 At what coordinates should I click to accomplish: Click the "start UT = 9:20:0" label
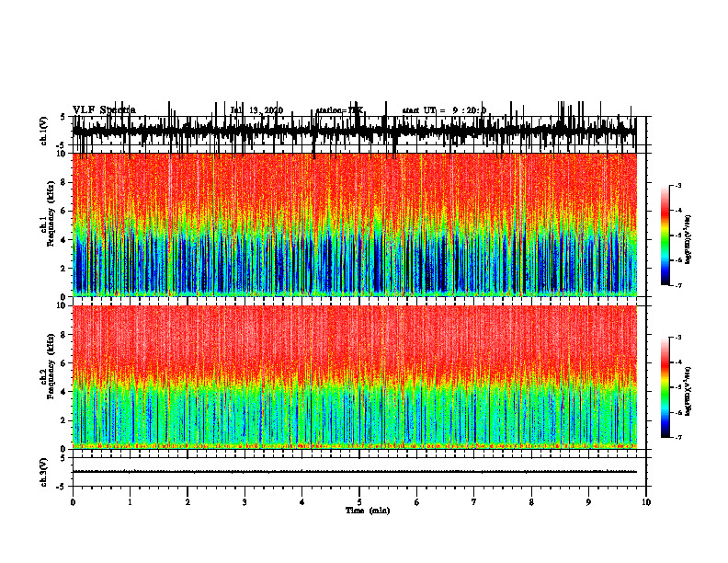click(444, 110)
